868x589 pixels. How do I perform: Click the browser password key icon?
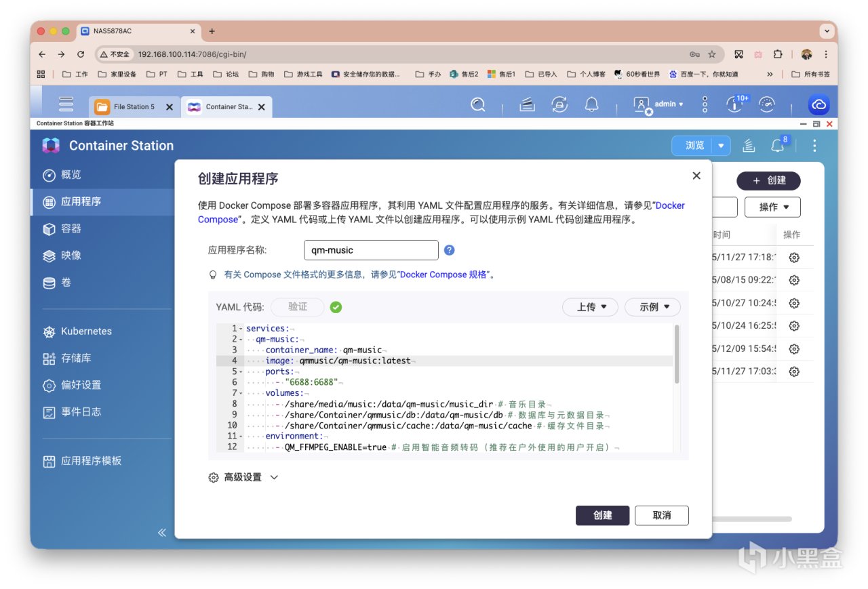[x=694, y=54]
